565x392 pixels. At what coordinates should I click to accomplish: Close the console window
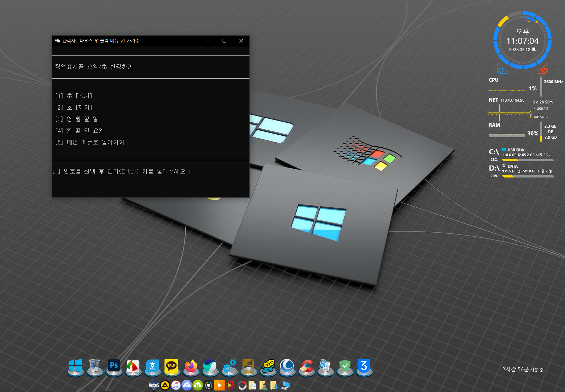(x=241, y=41)
